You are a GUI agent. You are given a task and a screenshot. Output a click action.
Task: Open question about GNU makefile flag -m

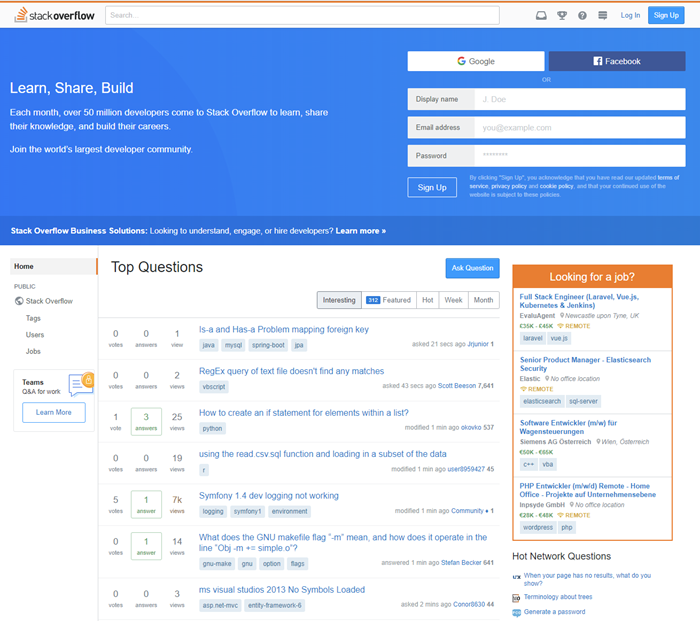343,542
